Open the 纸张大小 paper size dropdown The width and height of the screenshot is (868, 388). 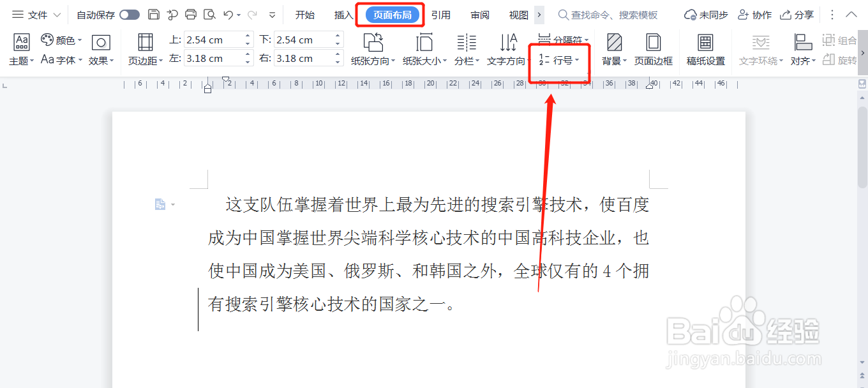424,50
